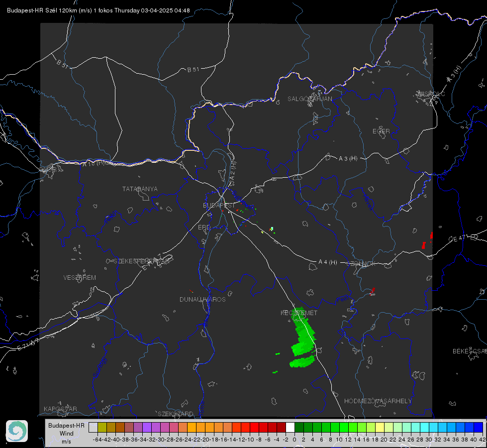Click the white zero-velocity swatch in legend
The width and height of the screenshot is (487, 448).
(290, 427)
